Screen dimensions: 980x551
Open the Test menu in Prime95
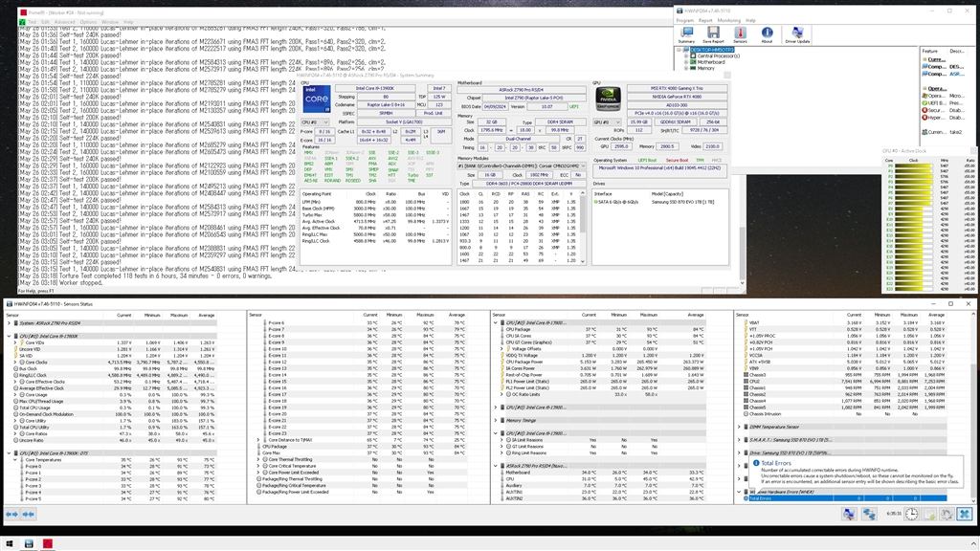(32, 22)
